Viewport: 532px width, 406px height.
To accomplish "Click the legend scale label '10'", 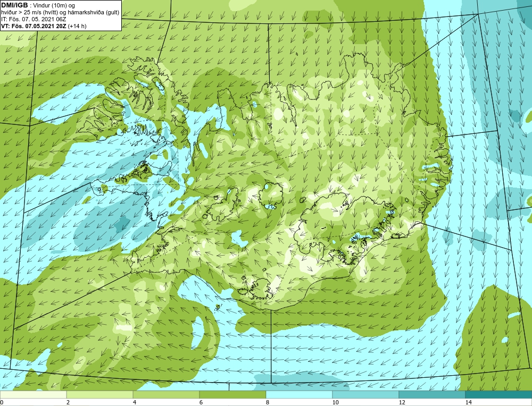I will coord(335,402).
